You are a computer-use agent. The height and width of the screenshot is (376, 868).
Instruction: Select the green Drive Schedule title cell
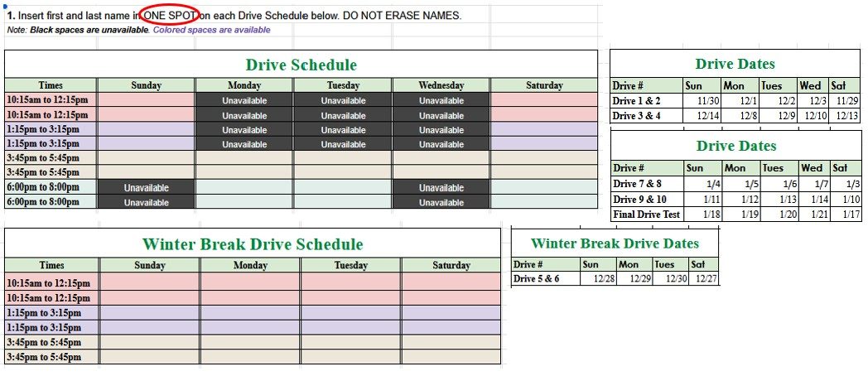301,65
